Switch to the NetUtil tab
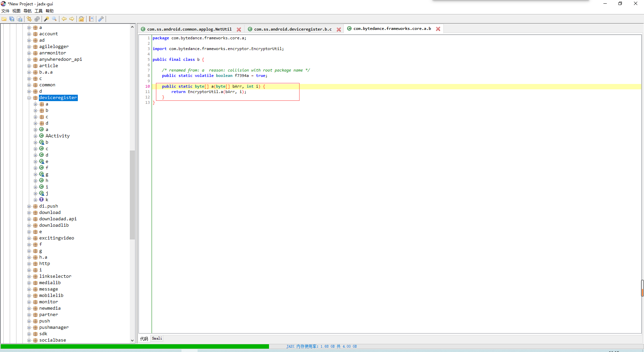This screenshot has height=352, width=644. point(189,29)
